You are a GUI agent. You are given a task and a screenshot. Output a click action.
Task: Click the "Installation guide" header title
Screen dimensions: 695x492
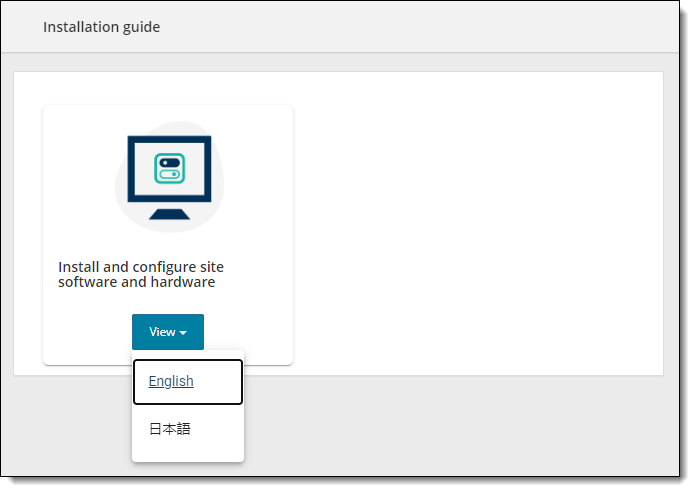pyautogui.click(x=101, y=27)
